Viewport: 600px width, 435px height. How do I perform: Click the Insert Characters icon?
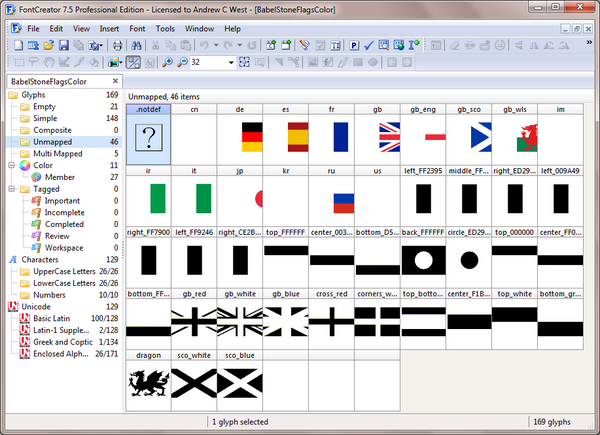tap(271, 46)
